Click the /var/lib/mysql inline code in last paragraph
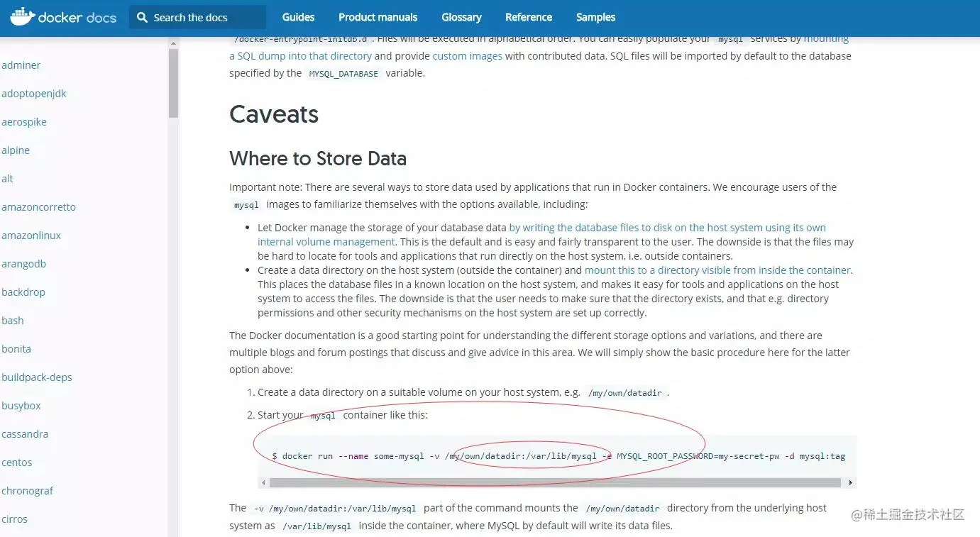This screenshot has height=537, width=980. pyautogui.click(x=316, y=526)
